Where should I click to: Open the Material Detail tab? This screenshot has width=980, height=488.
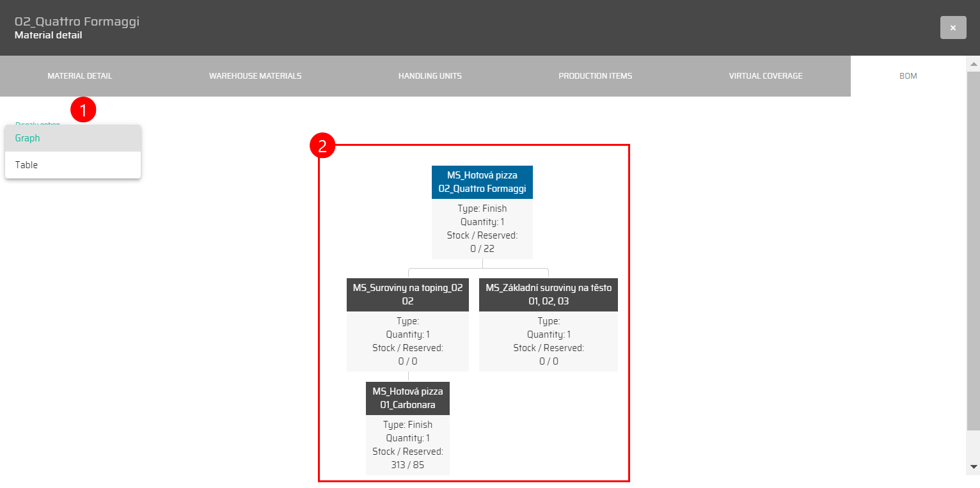79,76
